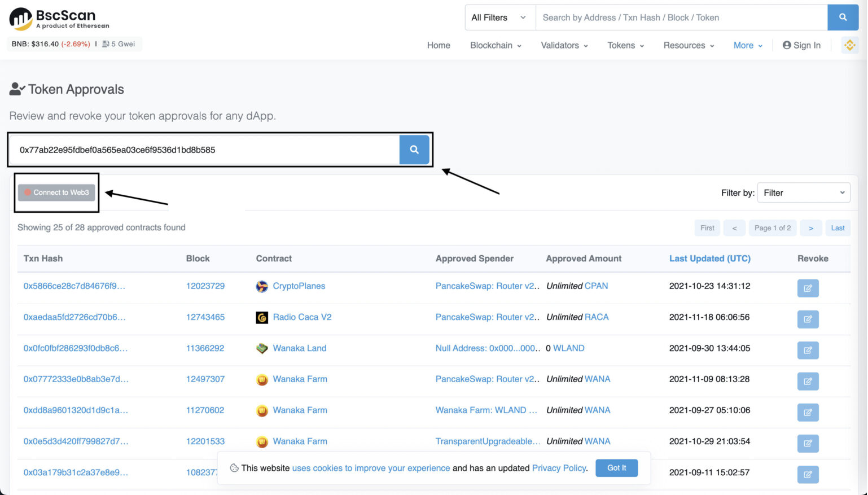The width and height of the screenshot is (868, 495).
Task: Click the address search magnifier button
Action: click(x=414, y=150)
